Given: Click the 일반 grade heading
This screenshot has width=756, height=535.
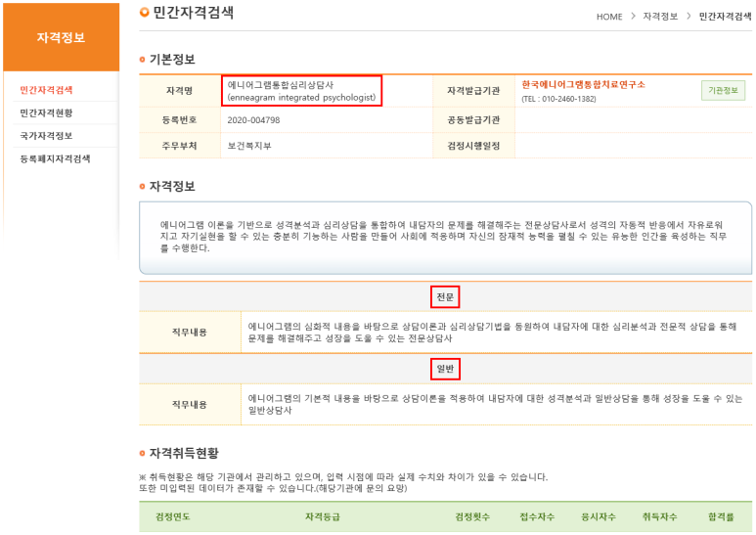Looking at the screenshot, I should [x=445, y=369].
